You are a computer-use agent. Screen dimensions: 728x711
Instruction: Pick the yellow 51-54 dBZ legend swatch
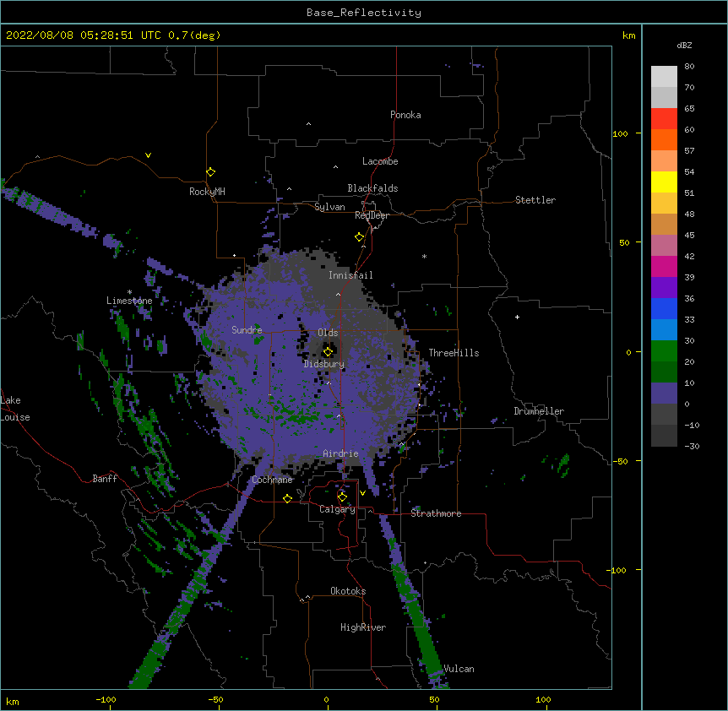[x=664, y=182]
